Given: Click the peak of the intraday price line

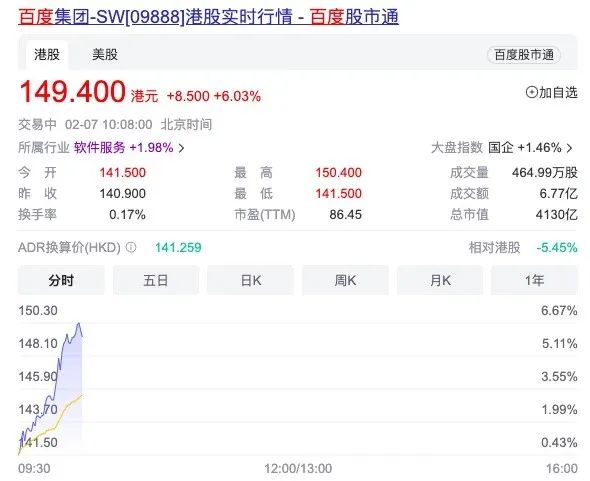Looking at the screenshot, I should coord(79,323).
